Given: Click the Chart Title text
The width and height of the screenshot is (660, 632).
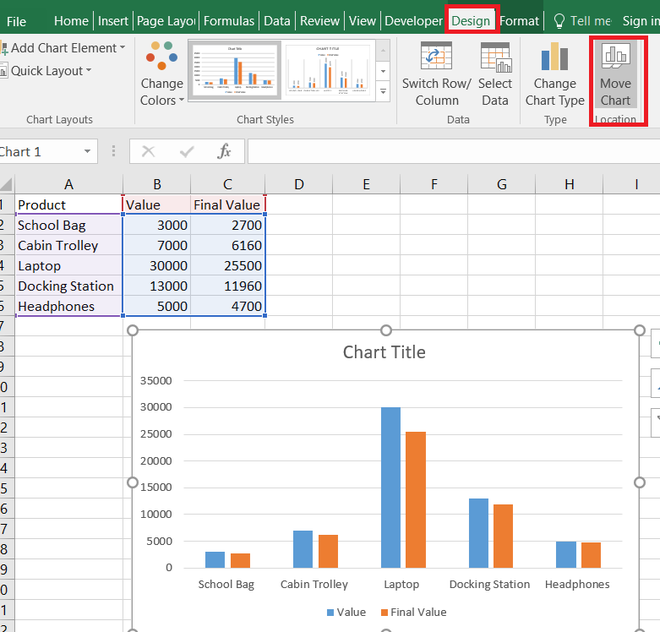Looking at the screenshot, I should click(384, 352).
